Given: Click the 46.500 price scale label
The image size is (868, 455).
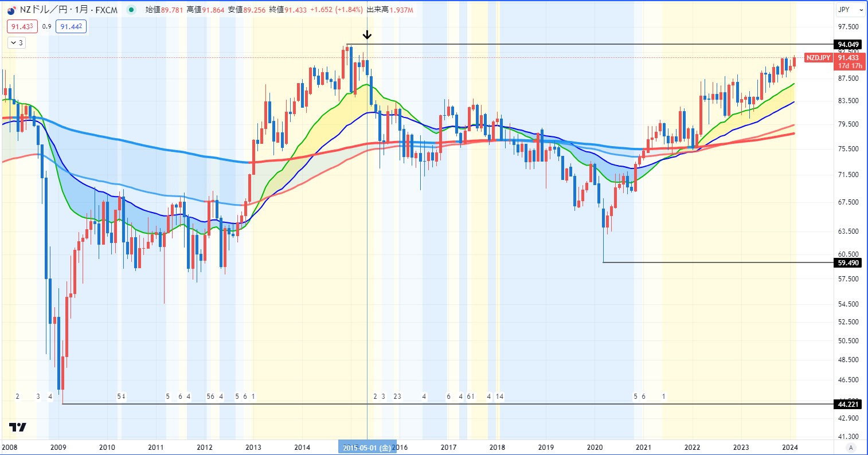Looking at the screenshot, I should 848,380.
